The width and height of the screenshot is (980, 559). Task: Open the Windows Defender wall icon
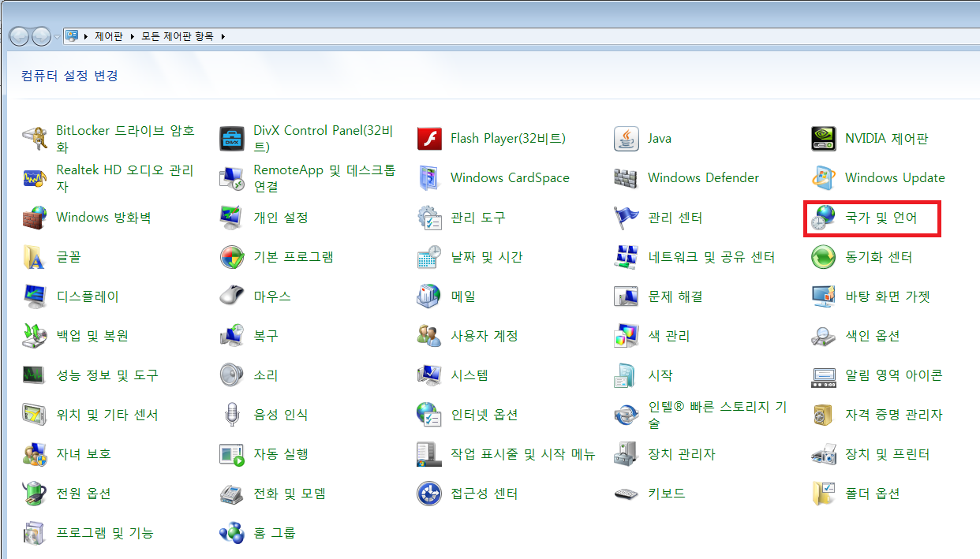point(627,178)
